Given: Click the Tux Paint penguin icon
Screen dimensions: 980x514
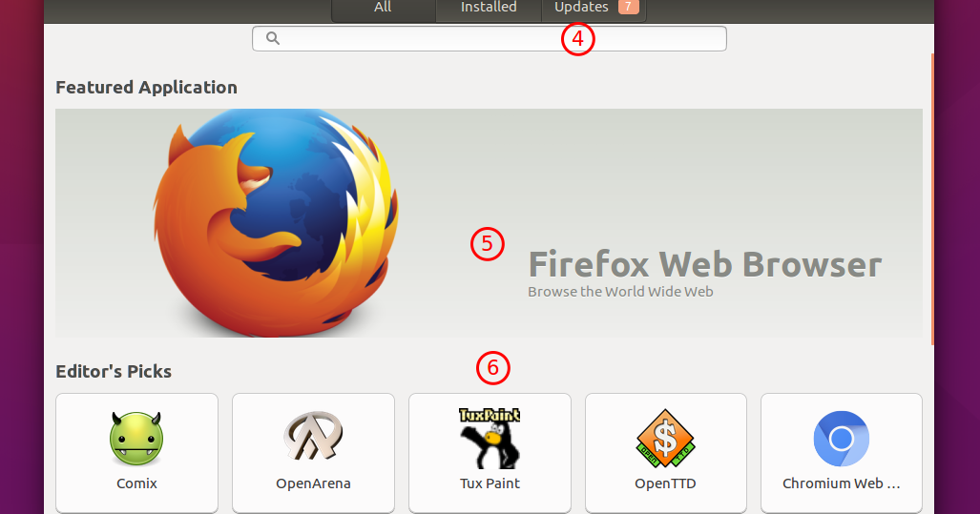Looking at the screenshot, I should click(490, 439).
